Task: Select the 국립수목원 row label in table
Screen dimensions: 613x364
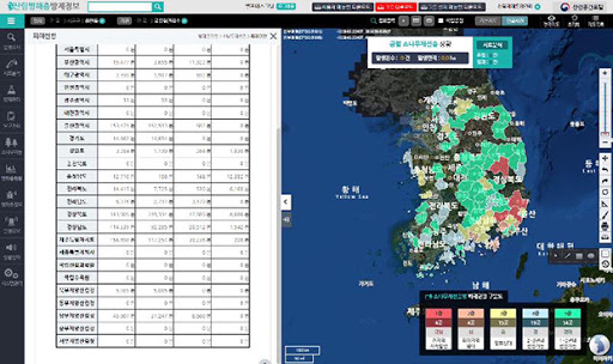Action: coord(77,278)
